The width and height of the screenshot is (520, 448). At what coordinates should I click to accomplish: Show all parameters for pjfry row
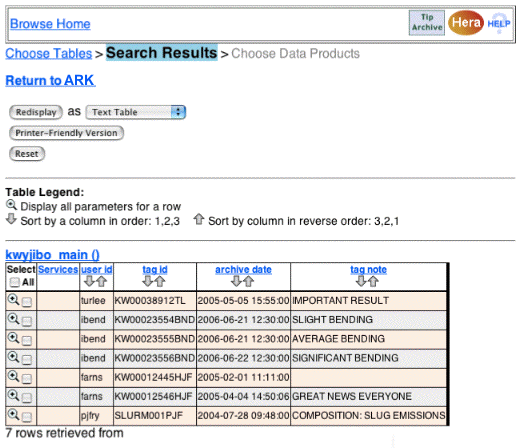coord(13,415)
